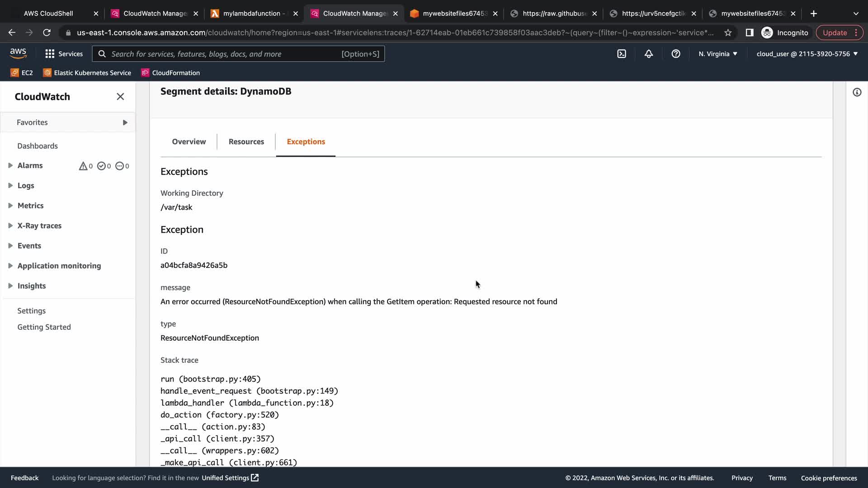Switch to the Overview tab
The height and width of the screenshot is (488, 868).
189,141
